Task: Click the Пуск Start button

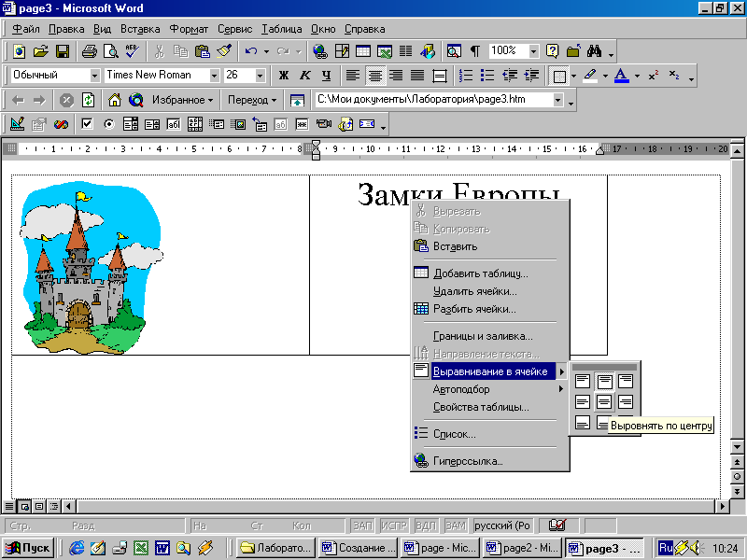Action: pos(29,548)
